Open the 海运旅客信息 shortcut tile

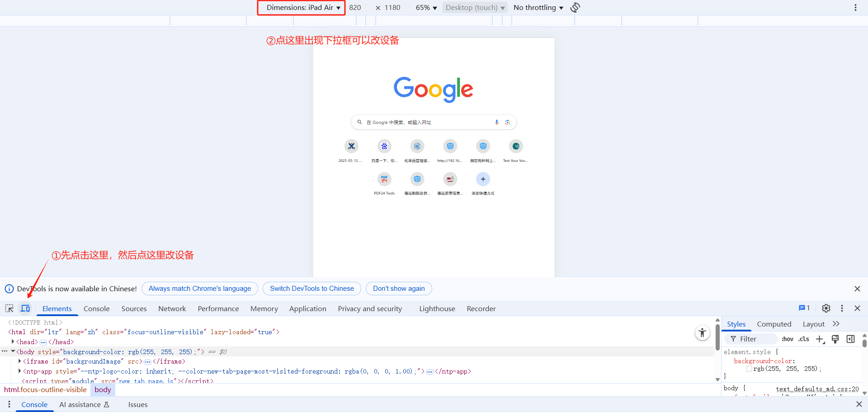click(x=450, y=184)
